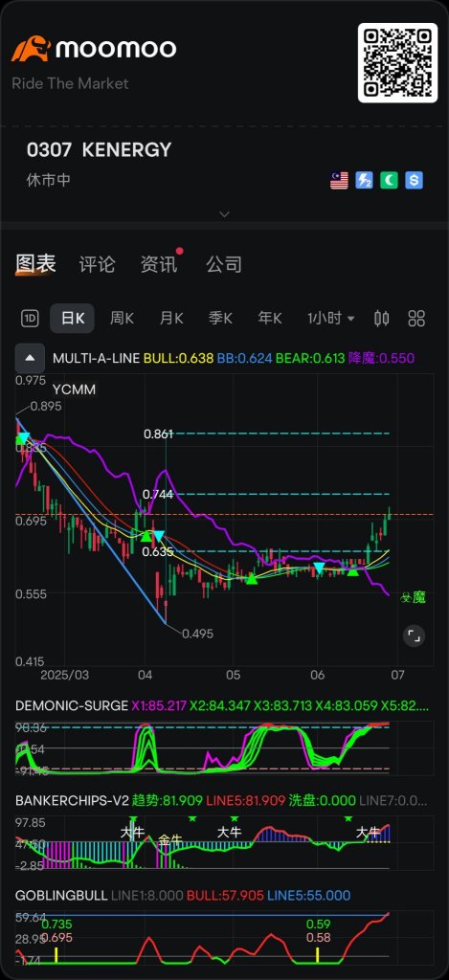Tap the BULL:57.905 value in GOBLINGBULL
Viewport: 449px width, 980px height.
[225, 896]
